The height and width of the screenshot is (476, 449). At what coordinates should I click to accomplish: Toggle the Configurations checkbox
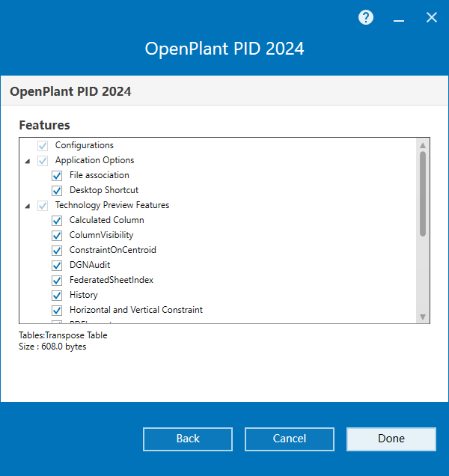(x=43, y=146)
